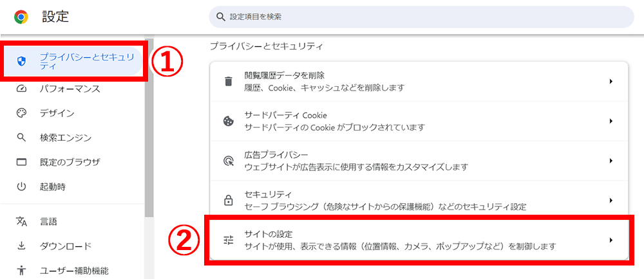Viewport: 644px width, 279px height.
Task: Click the Chrome logo icon
Action: click(x=21, y=17)
